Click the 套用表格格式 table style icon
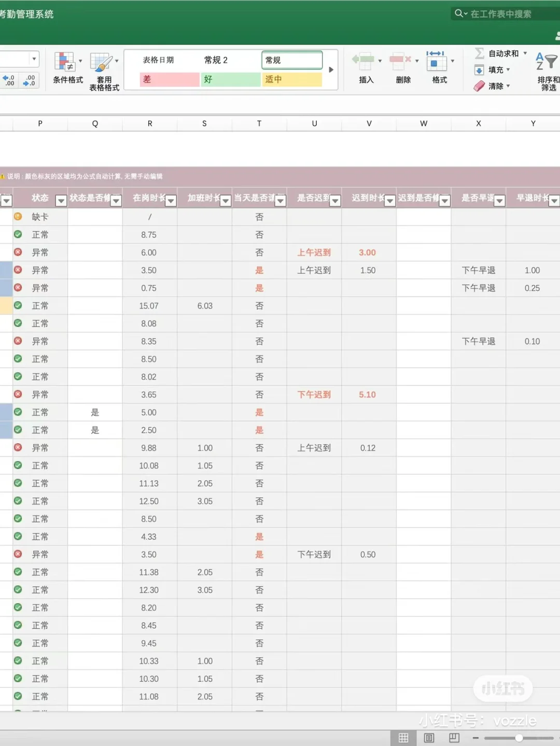The width and height of the screenshot is (560, 746). [x=101, y=62]
